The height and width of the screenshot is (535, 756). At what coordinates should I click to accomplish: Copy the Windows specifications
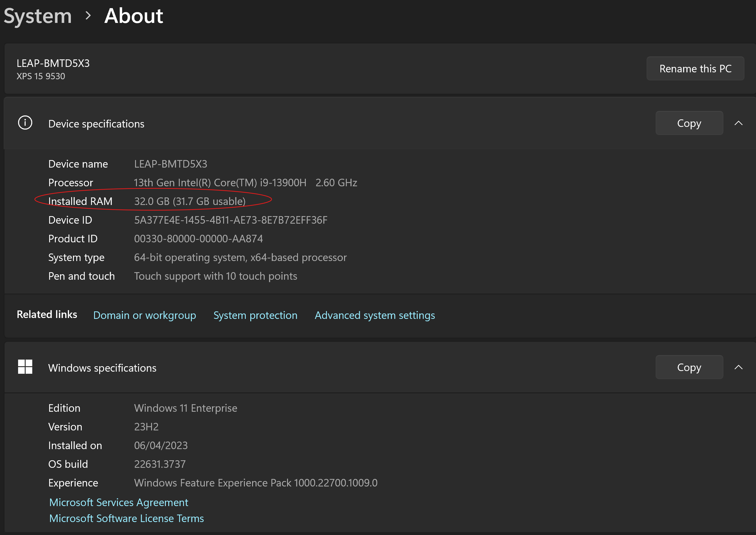[689, 367]
